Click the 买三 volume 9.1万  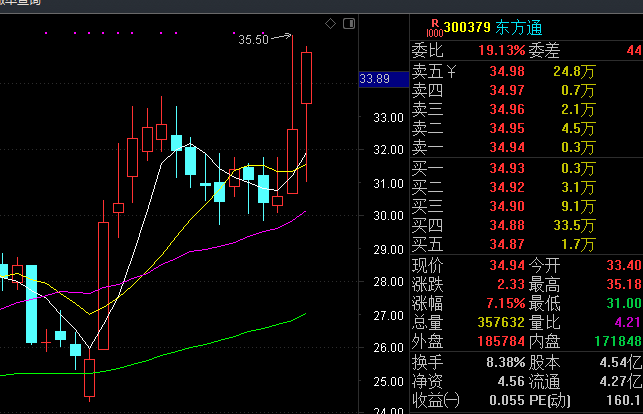(x=578, y=206)
